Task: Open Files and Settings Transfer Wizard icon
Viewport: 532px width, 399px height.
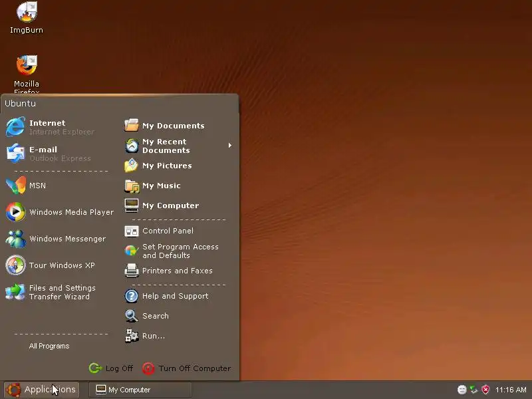Action: click(15, 292)
